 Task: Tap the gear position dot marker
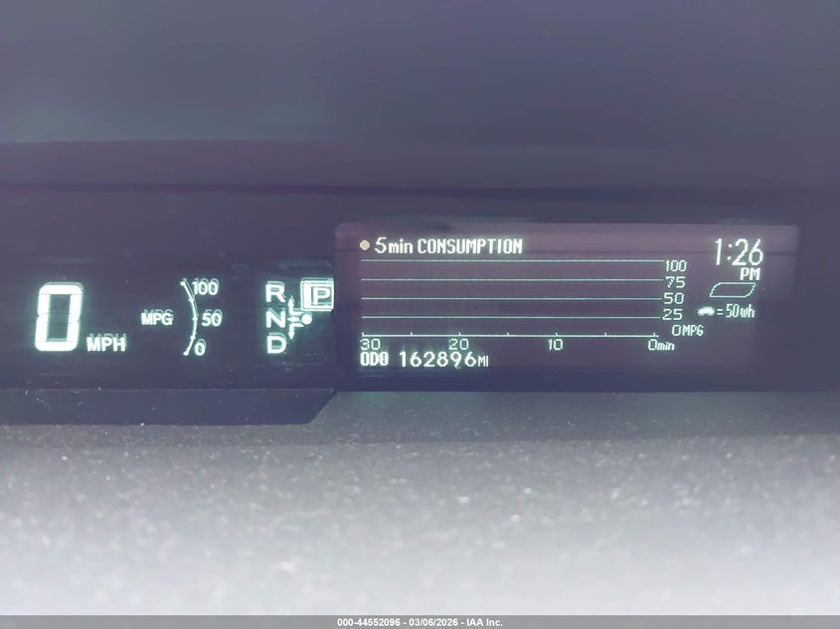(306, 319)
